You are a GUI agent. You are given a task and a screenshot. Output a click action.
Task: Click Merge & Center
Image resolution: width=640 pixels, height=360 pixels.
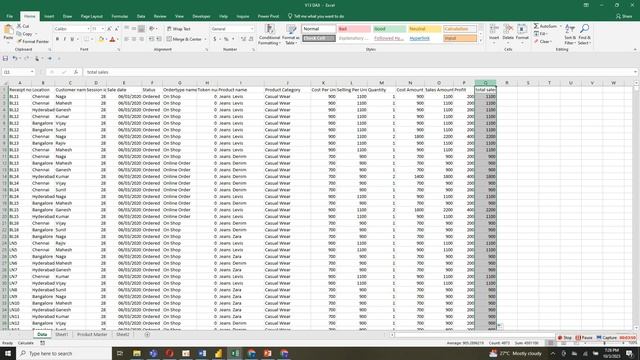coord(184,39)
